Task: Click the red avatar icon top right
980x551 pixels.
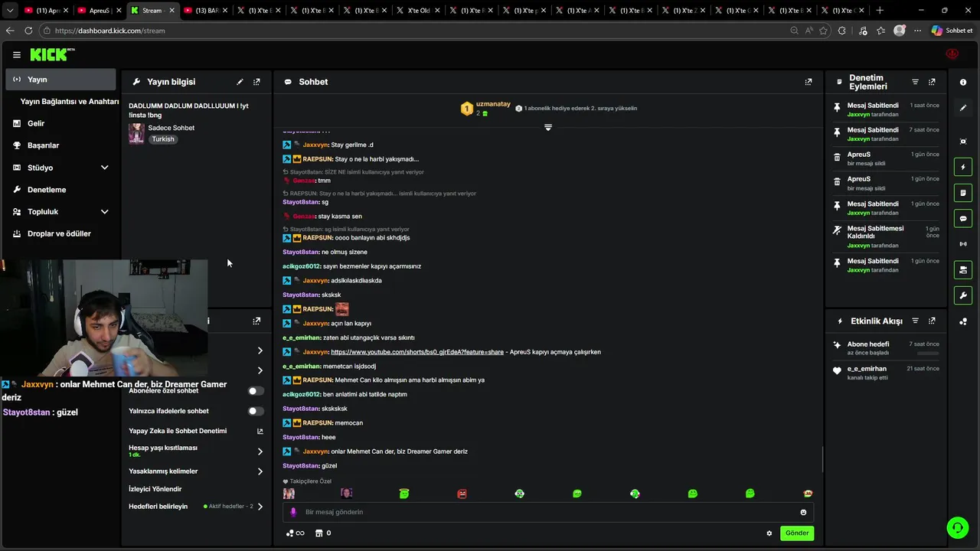Action: [x=952, y=54]
